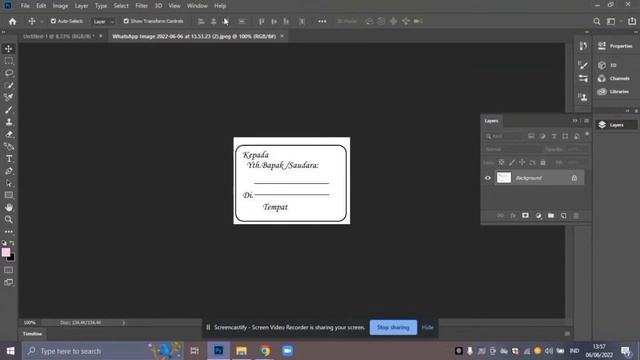Select the Lasso tool
Viewport: 640px width, 360px height.
tap(9, 73)
